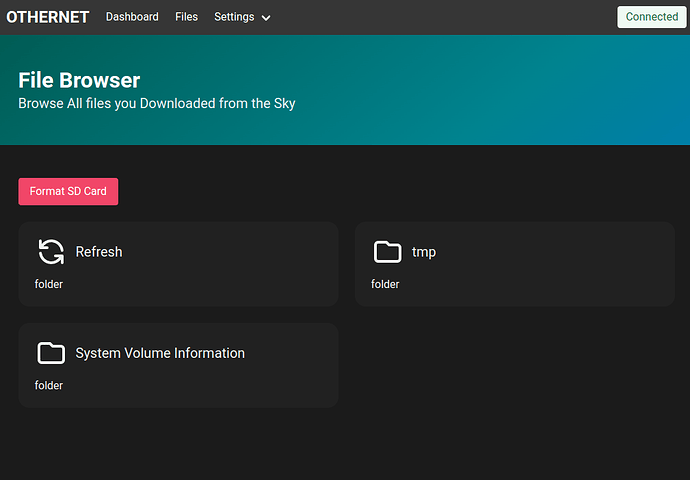Click 'Browse All files you Downloaded' subtitle

[157, 103]
